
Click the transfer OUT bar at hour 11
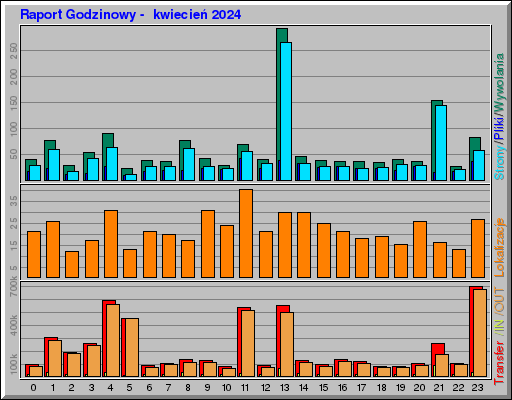[248, 344]
